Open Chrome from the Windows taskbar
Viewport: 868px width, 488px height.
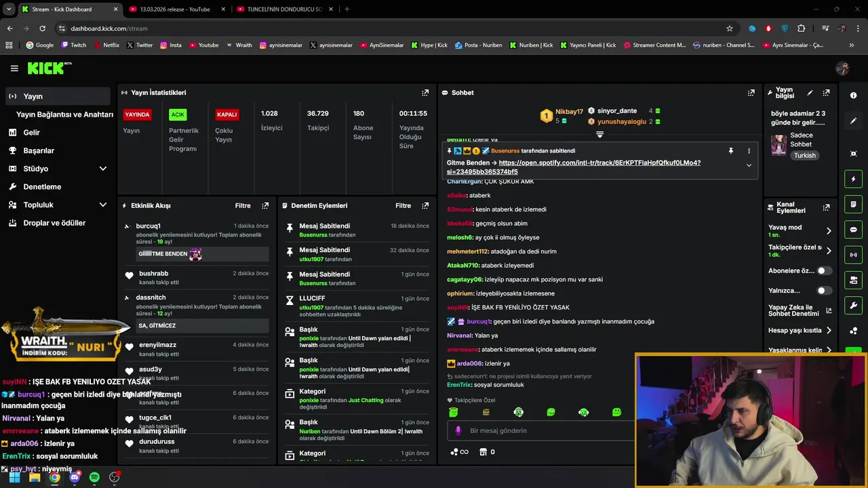click(x=54, y=477)
